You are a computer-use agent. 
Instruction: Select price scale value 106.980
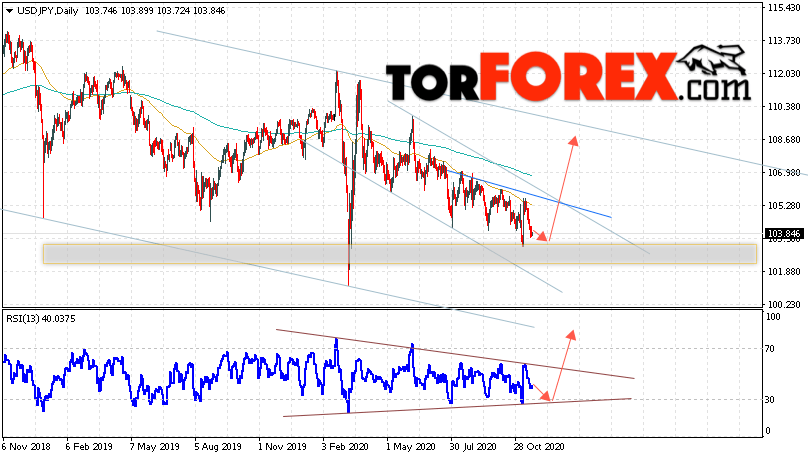pos(784,173)
